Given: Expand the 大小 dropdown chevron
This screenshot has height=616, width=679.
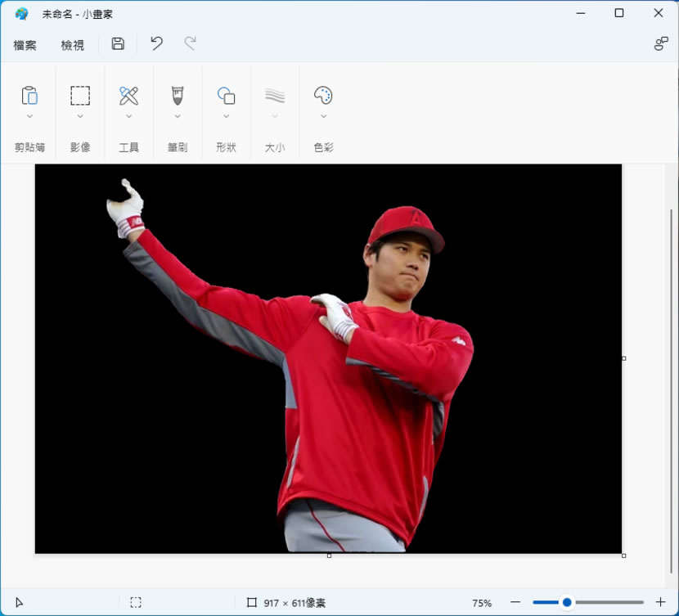Looking at the screenshot, I should click(x=275, y=116).
